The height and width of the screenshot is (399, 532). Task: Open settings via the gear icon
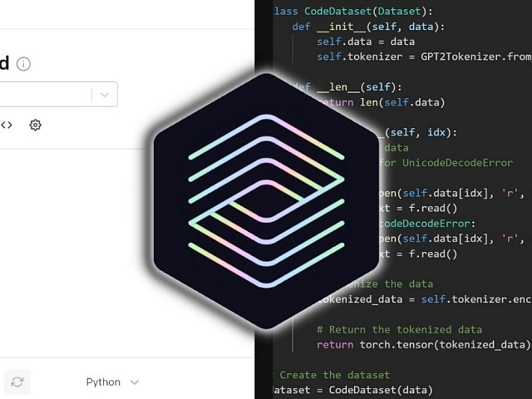[35, 125]
